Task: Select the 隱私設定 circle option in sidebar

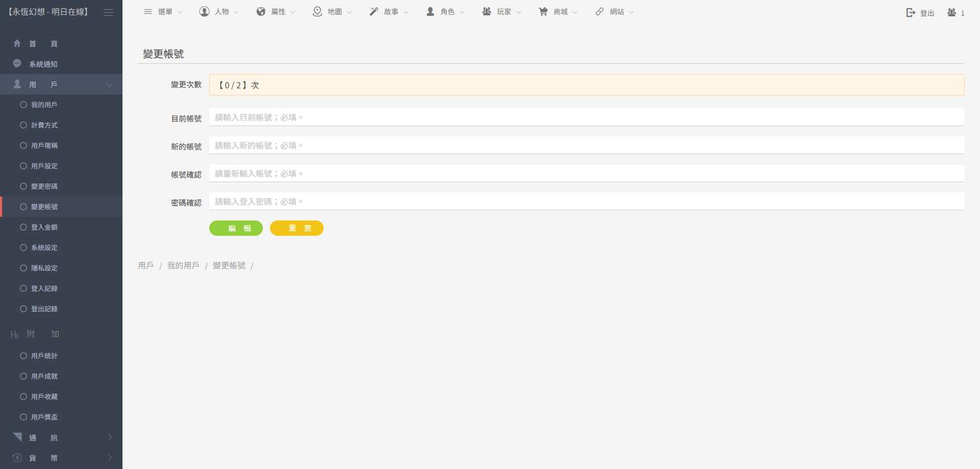Action: pyautogui.click(x=23, y=268)
